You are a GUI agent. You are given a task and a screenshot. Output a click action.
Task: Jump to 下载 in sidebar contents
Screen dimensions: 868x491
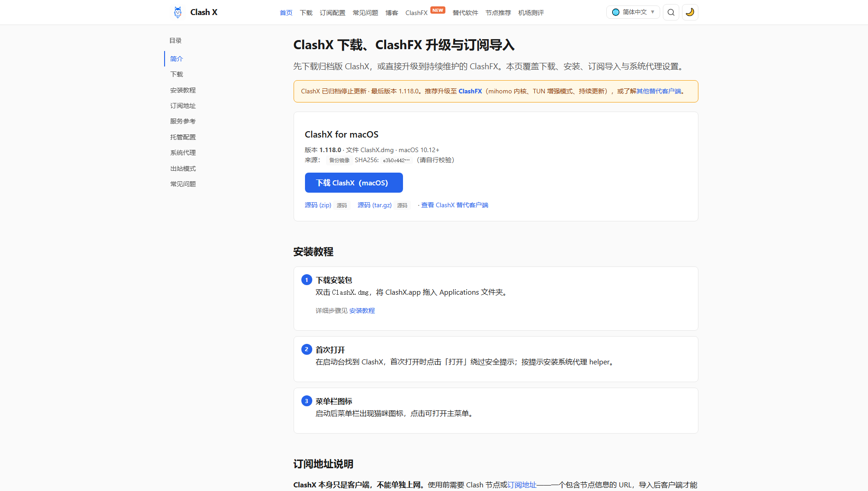click(x=176, y=74)
